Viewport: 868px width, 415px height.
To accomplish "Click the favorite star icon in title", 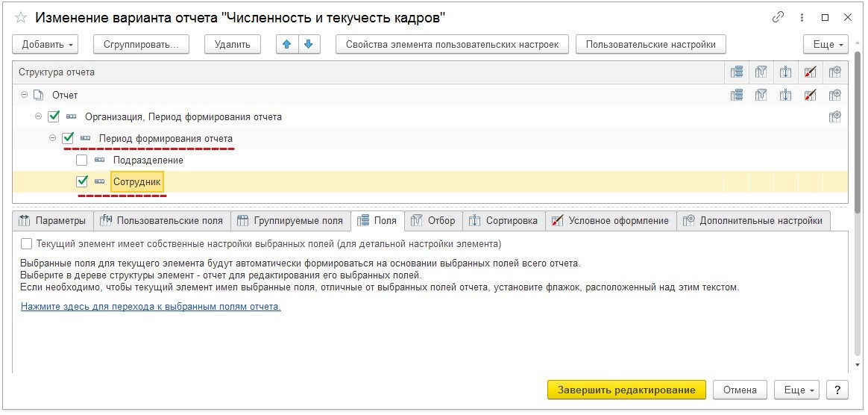I will point(21,16).
